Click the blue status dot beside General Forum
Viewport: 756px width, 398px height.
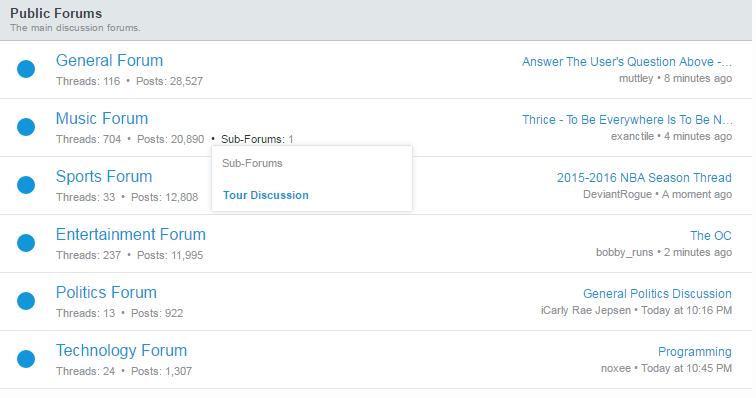[26, 69]
